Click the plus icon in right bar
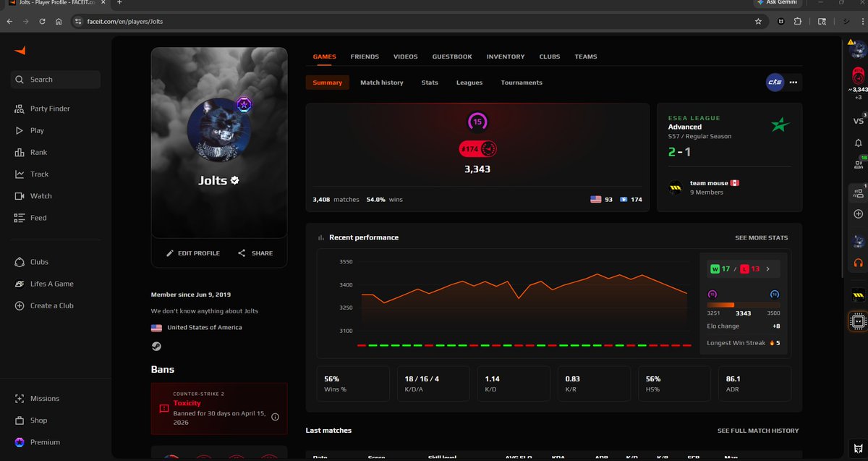The width and height of the screenshot is (868, 461). click(x=858, y=214)
